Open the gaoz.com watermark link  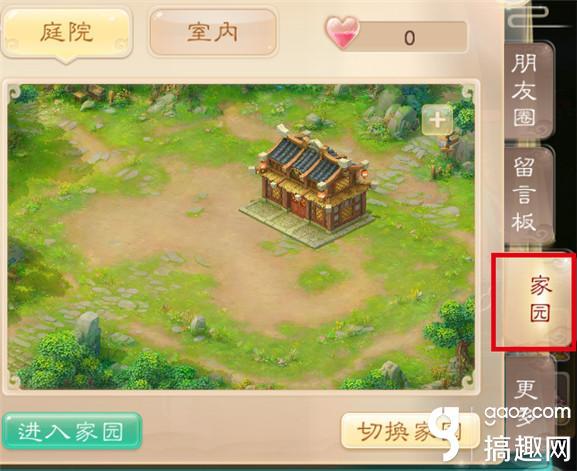pyautogui.click(x=527, y=413)
